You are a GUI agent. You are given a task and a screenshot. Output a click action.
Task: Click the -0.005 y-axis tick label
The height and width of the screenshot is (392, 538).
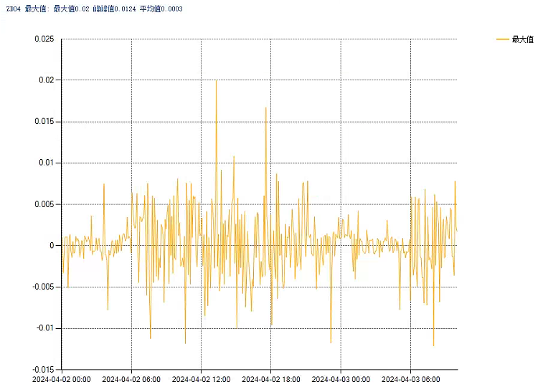point(43,287)
